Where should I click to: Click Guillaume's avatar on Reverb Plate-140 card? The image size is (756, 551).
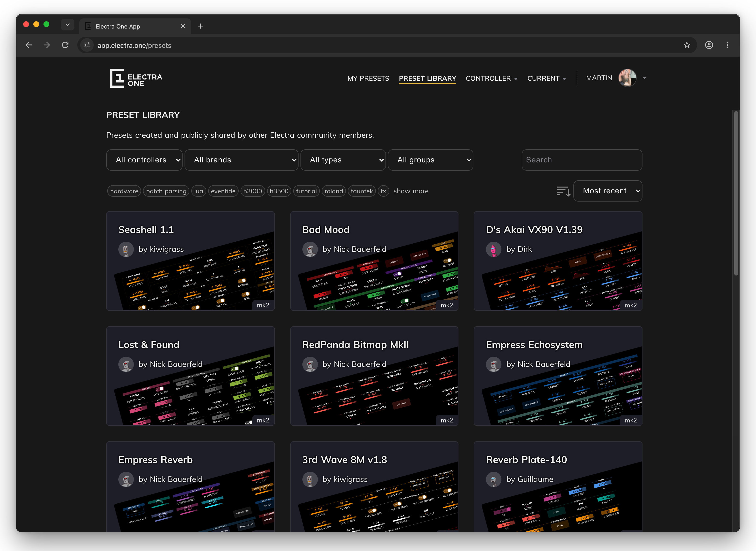click(494, 479)
